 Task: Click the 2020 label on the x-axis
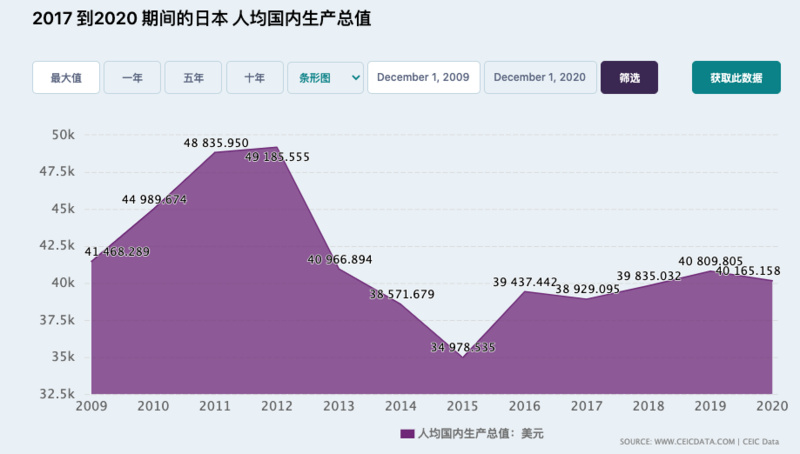pos(771,405)
